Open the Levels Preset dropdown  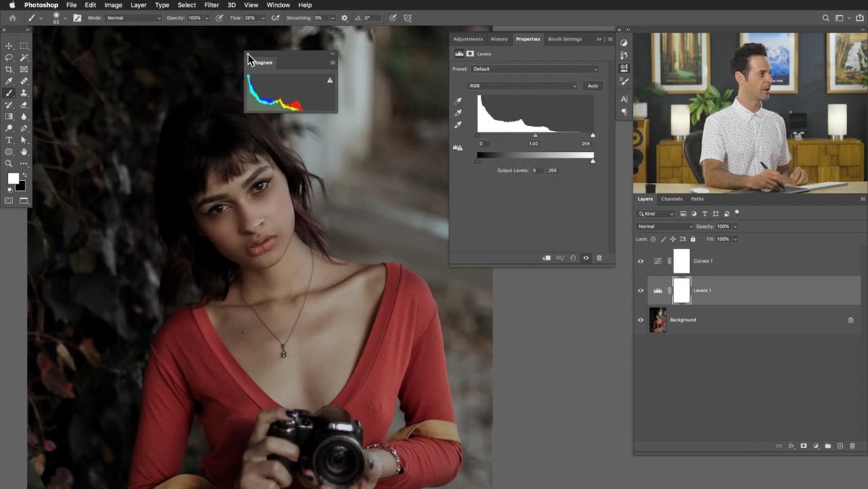pos(535,69)
